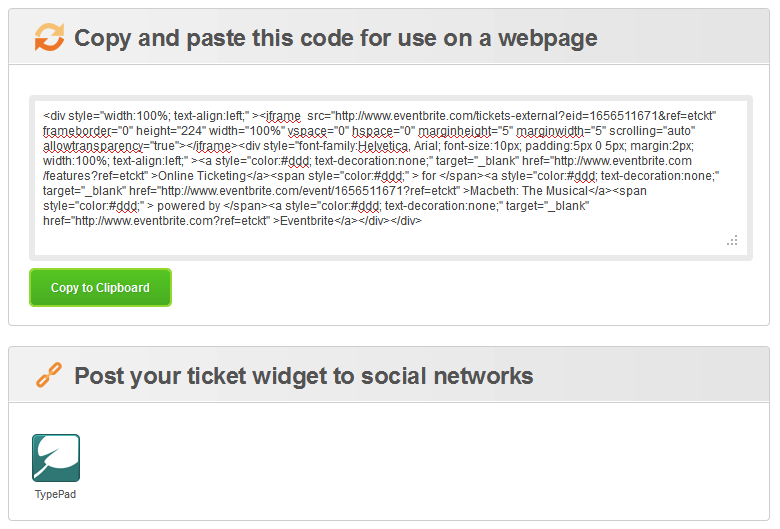Click the 'Post your ticket widget' heading
780x529 pixels.
click(303, 376)
